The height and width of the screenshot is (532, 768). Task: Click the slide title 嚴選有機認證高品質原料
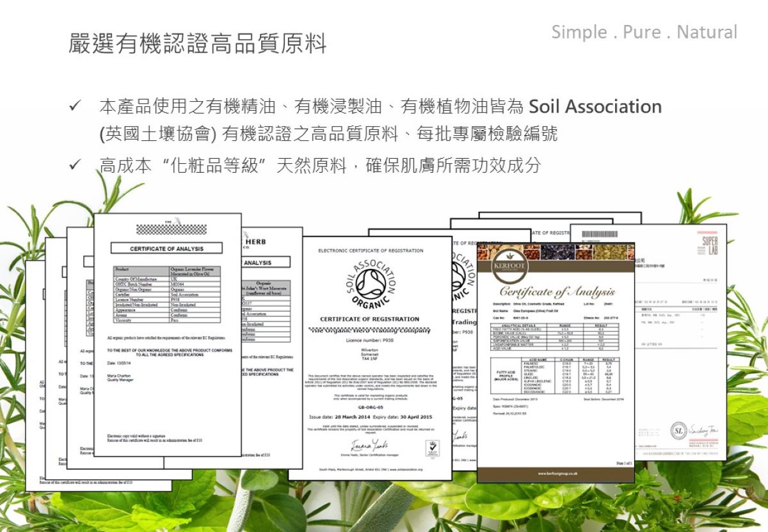197,44
